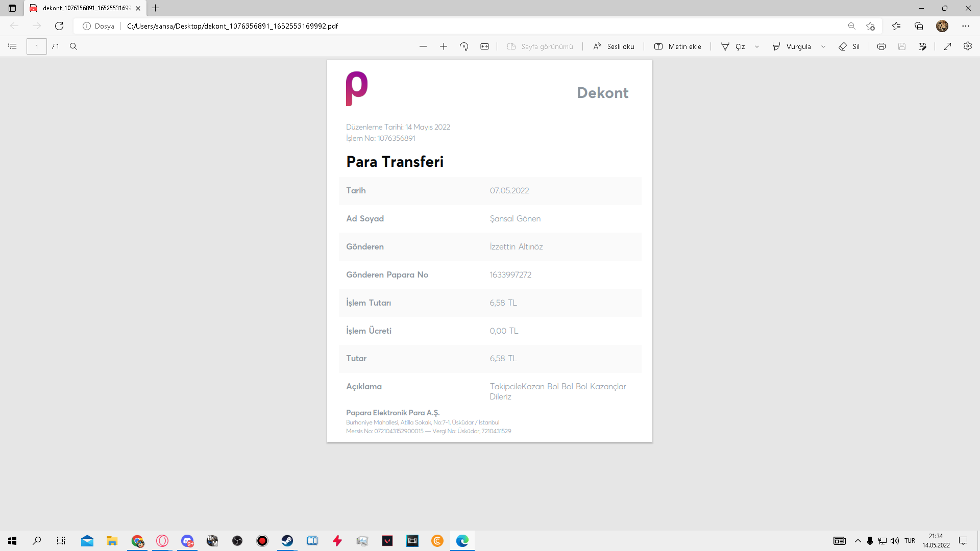Open tab actions menu button
This screenshot has width=980, height=551.
[x=12, y=8]
